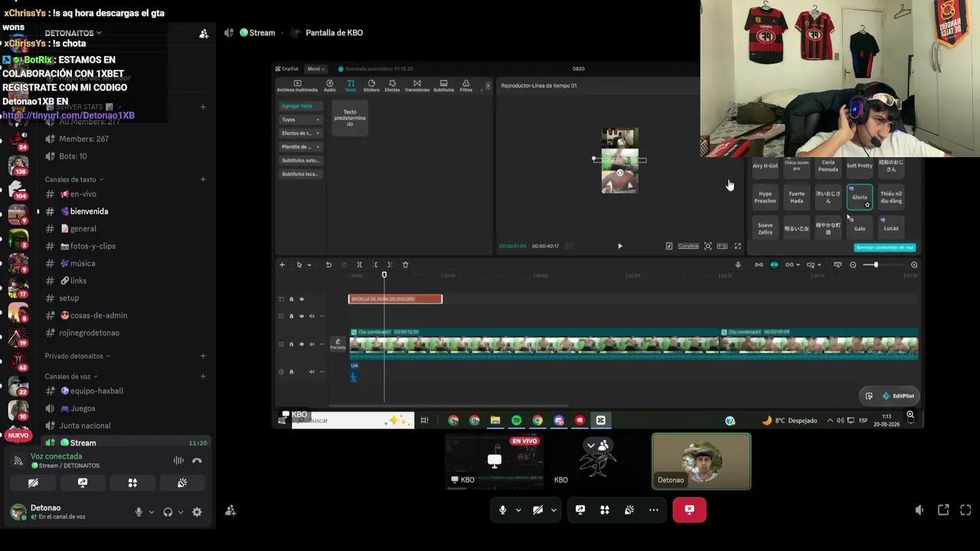Click the Portada cover button
The image size is (980, 551).
[338, 344]
